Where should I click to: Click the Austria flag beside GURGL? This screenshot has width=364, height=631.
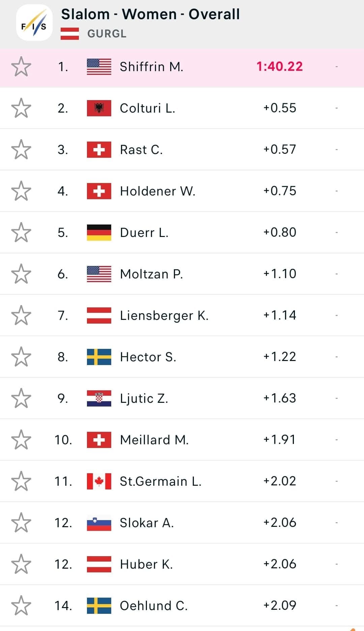pyautogui.click(x=70, y=34)
